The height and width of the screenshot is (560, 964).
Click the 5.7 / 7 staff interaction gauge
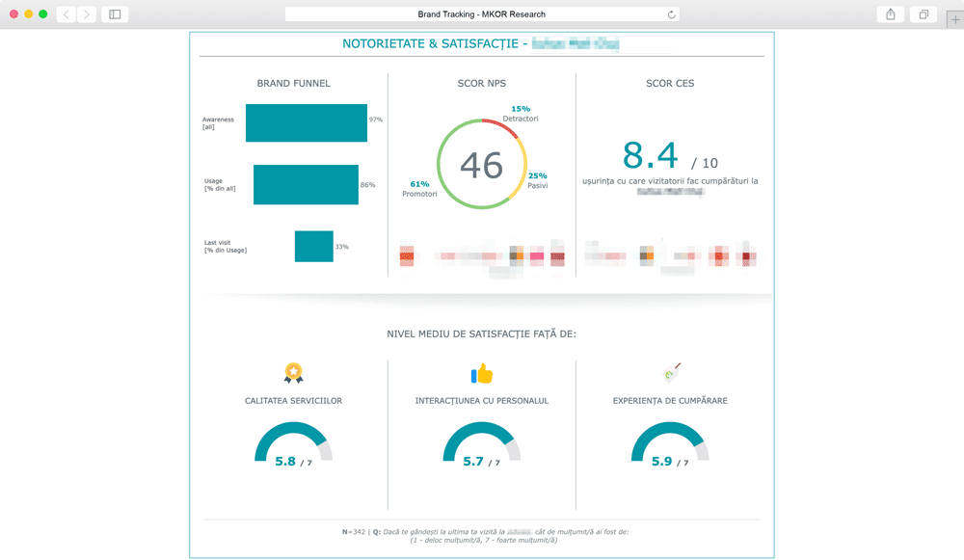tap(482, 444)
